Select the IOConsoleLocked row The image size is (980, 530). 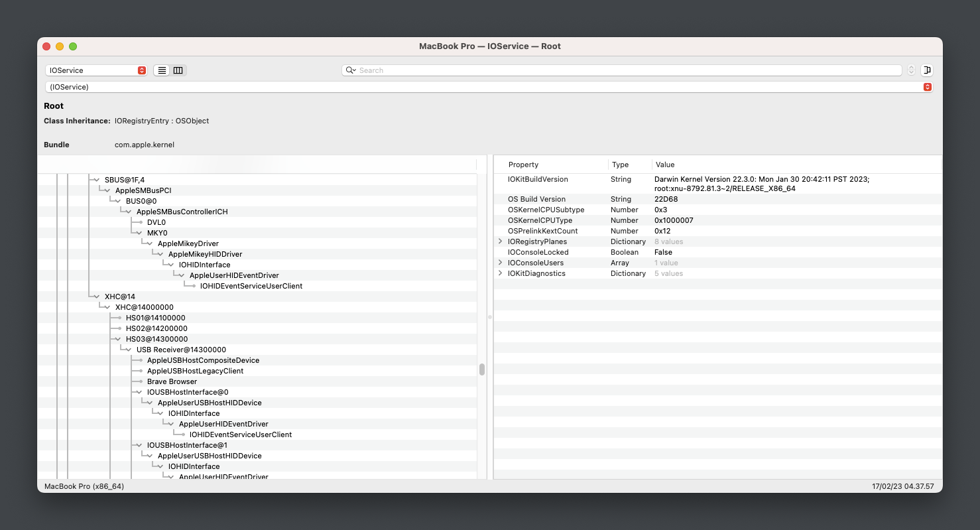click(x=718, y=252)
